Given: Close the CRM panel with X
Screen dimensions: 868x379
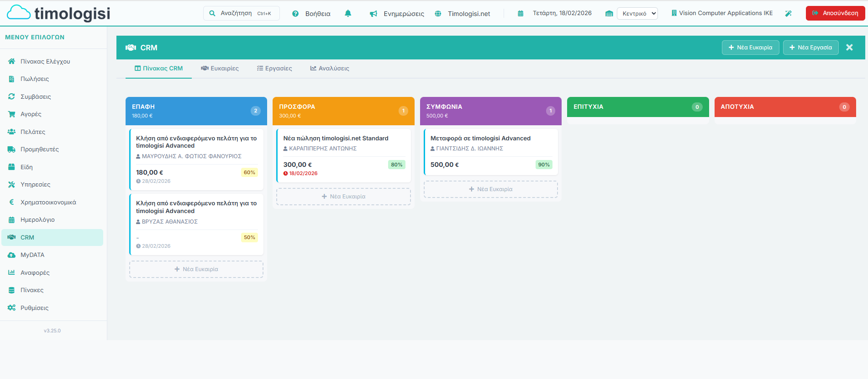Looking at the screenshot, I should [x=849, y=48].
